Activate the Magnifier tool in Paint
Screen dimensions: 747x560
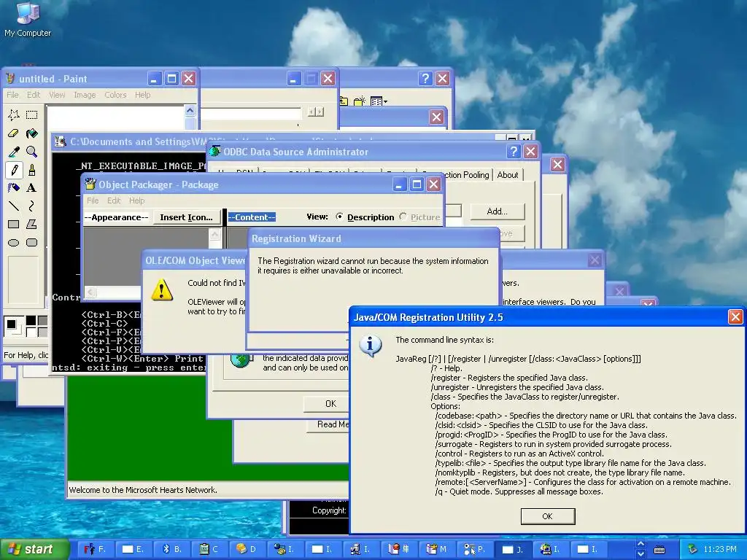(x=32, y=152)
